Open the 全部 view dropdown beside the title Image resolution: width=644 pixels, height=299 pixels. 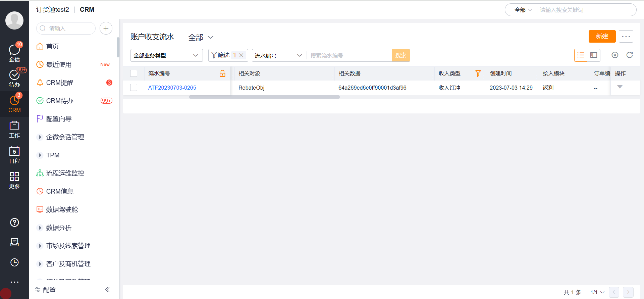pyautogui.click(x=201, y=37)
